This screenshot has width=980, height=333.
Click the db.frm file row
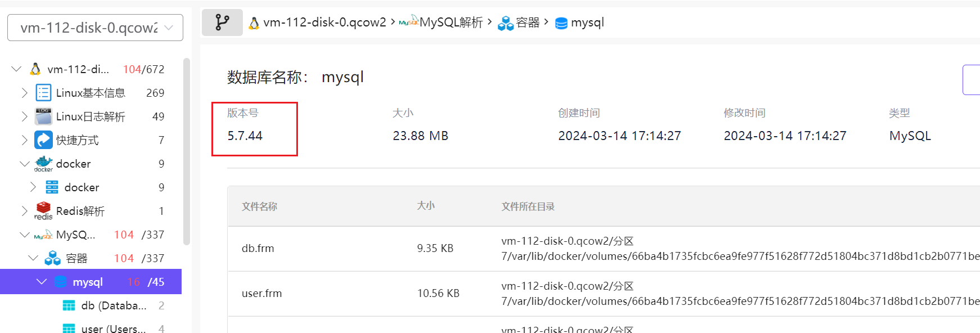point(258,249)
